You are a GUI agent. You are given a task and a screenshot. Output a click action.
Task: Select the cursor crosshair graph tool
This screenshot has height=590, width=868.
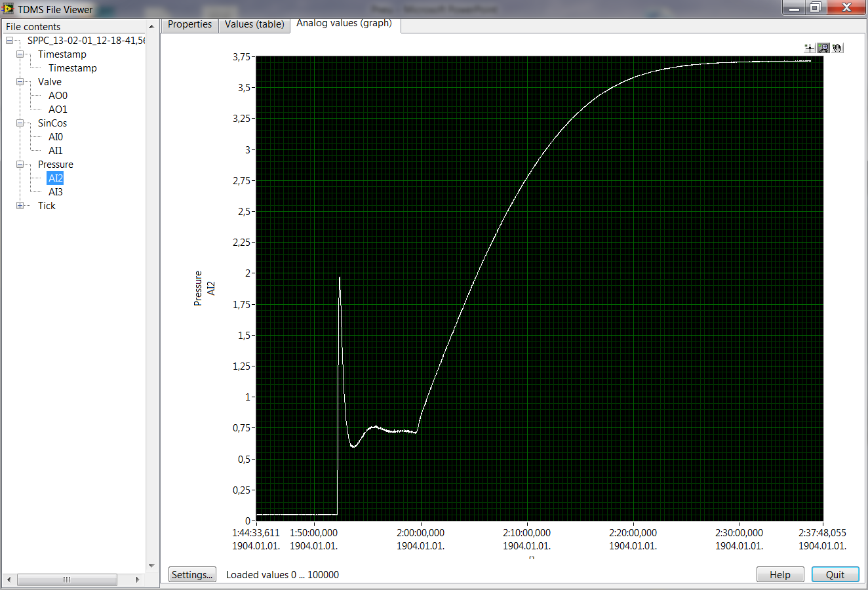click(x=810, y=48)
